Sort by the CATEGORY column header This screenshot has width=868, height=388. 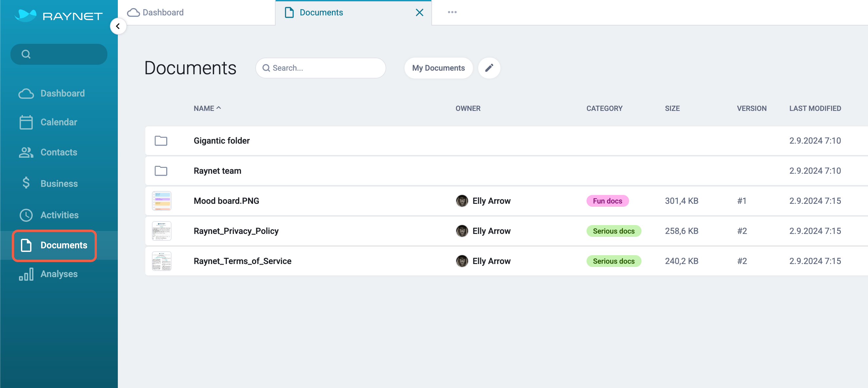coord(604,109)
